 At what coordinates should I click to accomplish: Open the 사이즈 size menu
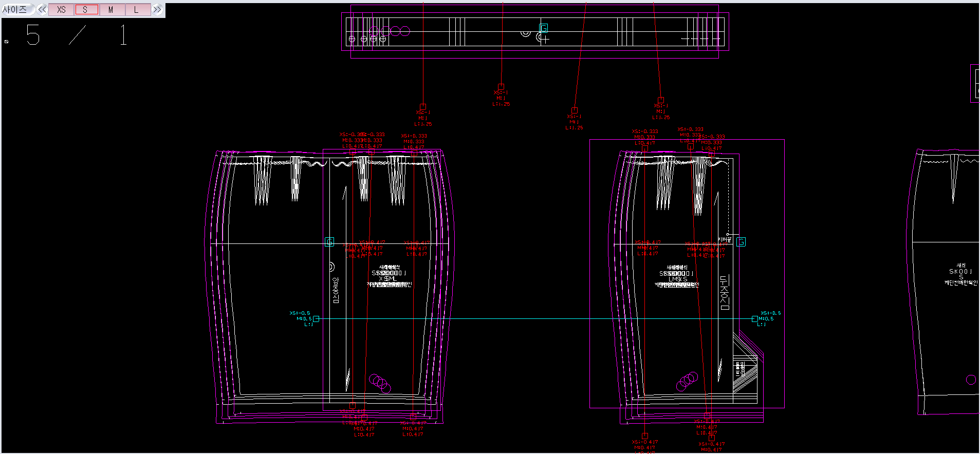point(15,10)
